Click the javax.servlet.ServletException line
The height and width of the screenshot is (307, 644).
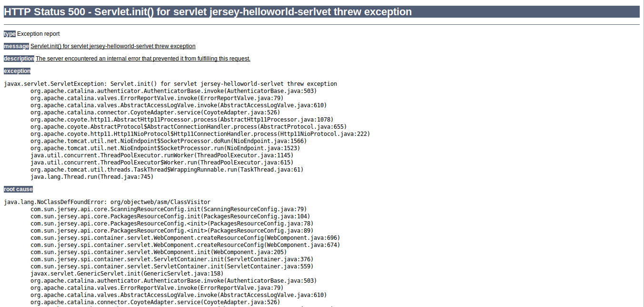pyautogui.click(x=170, y=84)
